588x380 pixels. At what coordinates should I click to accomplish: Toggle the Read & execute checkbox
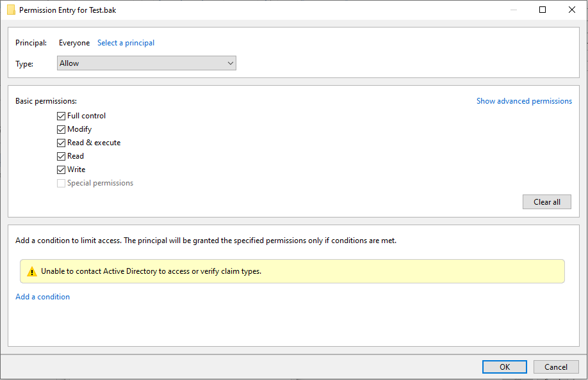61,143
